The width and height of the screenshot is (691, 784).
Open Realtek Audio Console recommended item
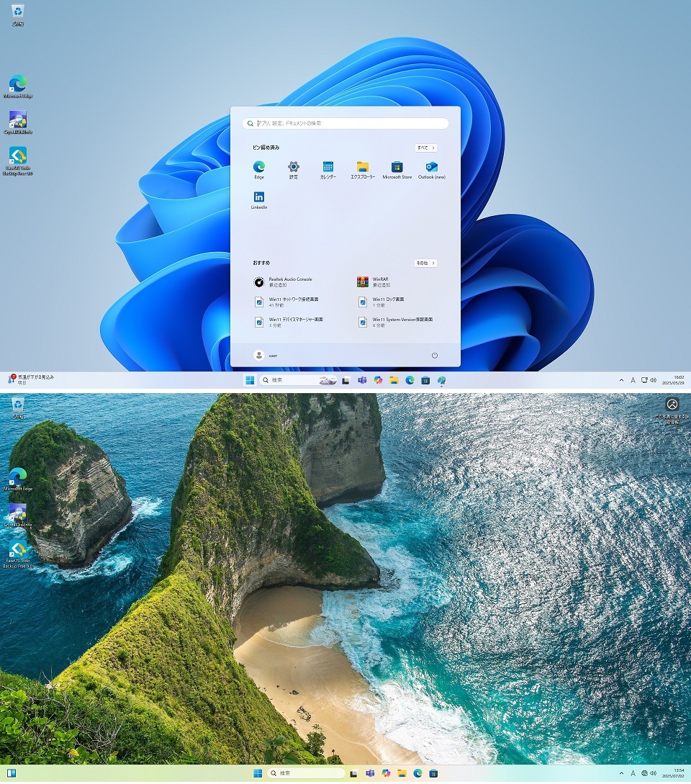tap(283, 282)
